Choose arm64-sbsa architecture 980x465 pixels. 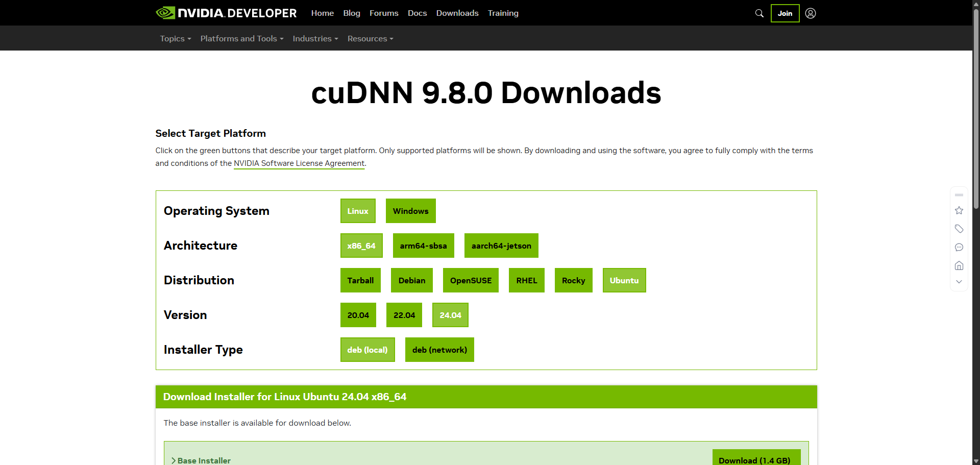pos(424,246)
